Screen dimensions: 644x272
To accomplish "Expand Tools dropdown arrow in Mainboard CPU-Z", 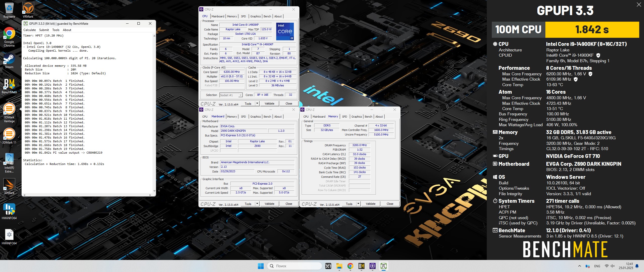I will 257,204.
